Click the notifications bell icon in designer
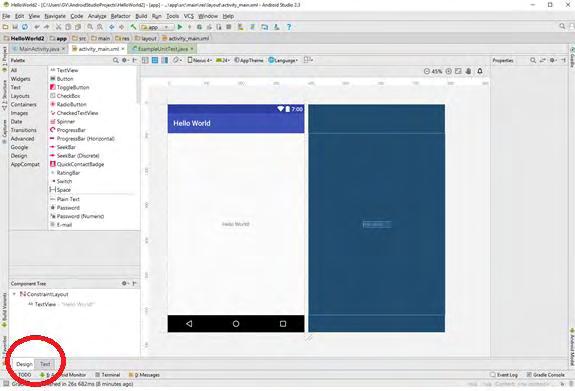Image resolution: width=575 pixels, height=391 pixels. pos(480,71)
